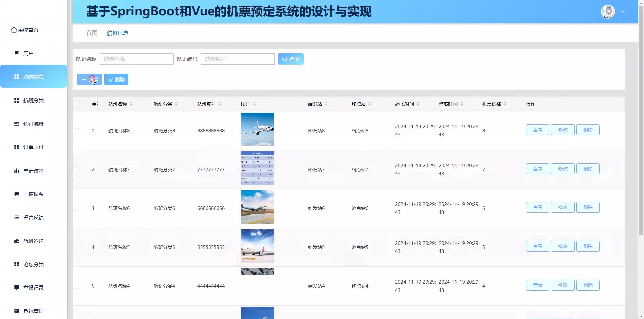Click the flag icon next to 用户
Viewport: 644px width, 319px height.
coord(17,53)
